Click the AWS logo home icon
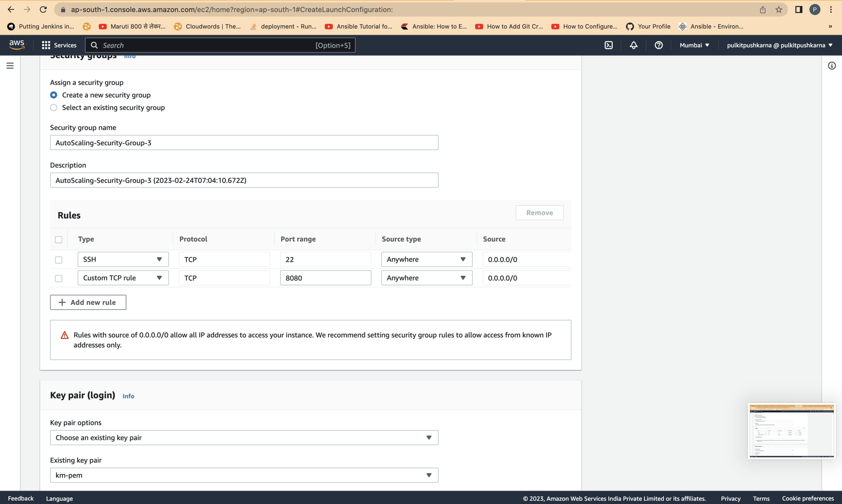This screenshot has height=504, width=842. [17, 45]
